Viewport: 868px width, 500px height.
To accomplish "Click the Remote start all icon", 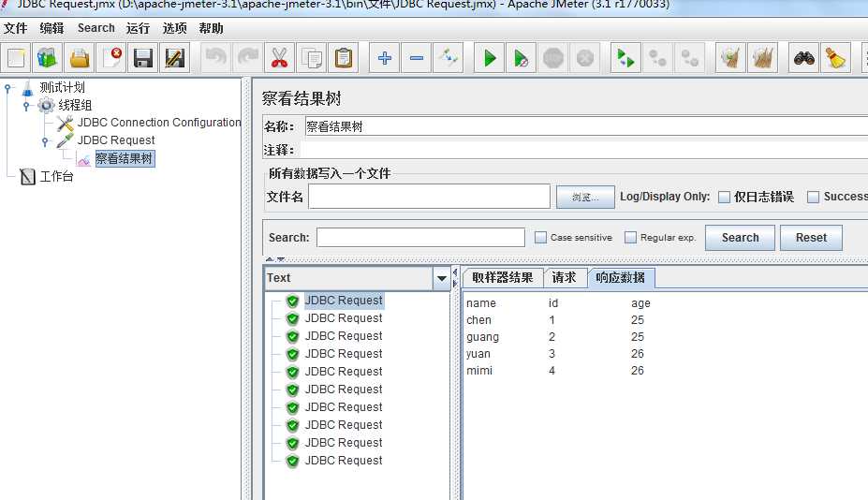I will coord(625,58).
